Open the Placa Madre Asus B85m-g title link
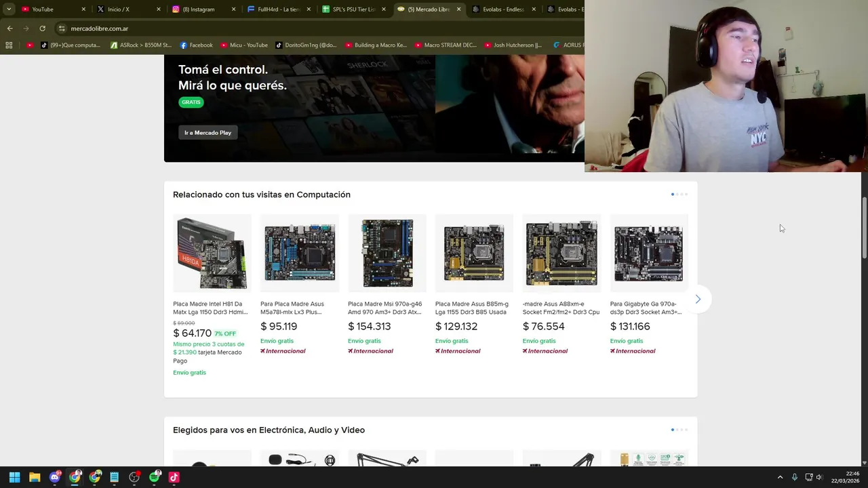The image size is (868, 488). 472,308
